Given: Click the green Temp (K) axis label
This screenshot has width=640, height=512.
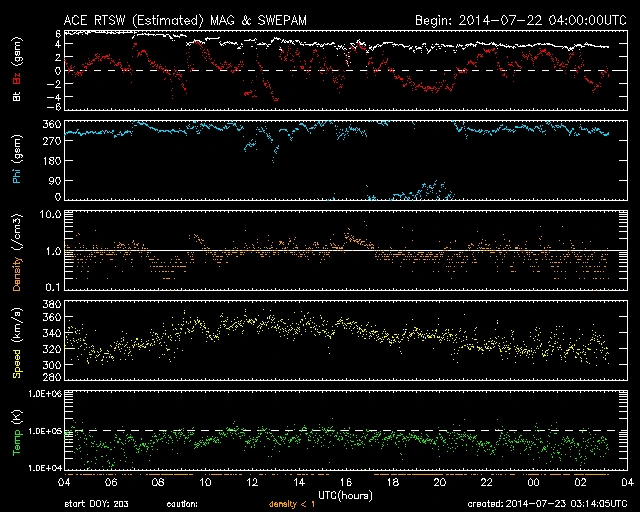Looking at the screenshot, I should (x=16, y=432).
